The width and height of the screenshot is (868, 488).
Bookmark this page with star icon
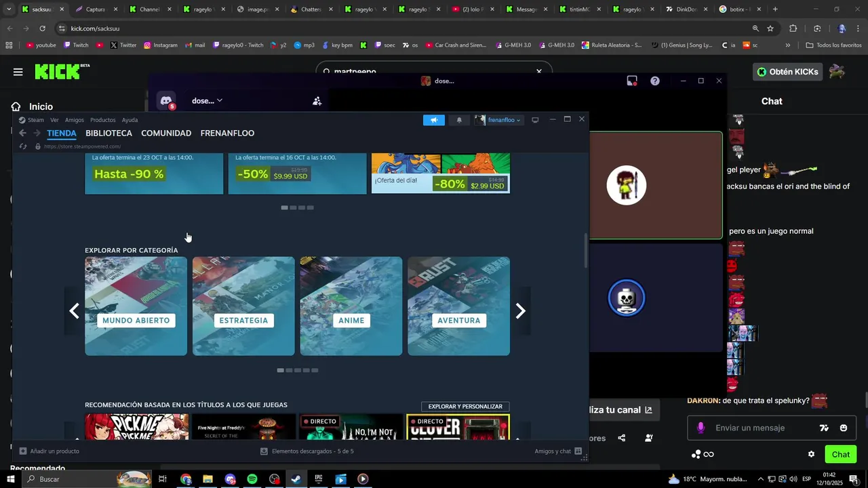click(x=770, y=28)
